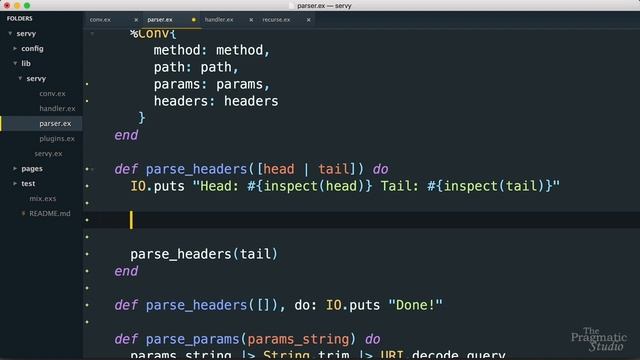Click the 'headers: headers' line
The height and width of the screenshot is (360, 640).
216,101
